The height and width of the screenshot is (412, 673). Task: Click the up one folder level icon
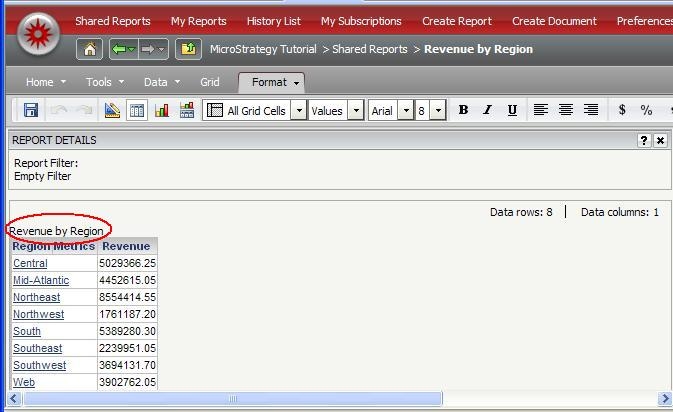[x=187, y=49]
